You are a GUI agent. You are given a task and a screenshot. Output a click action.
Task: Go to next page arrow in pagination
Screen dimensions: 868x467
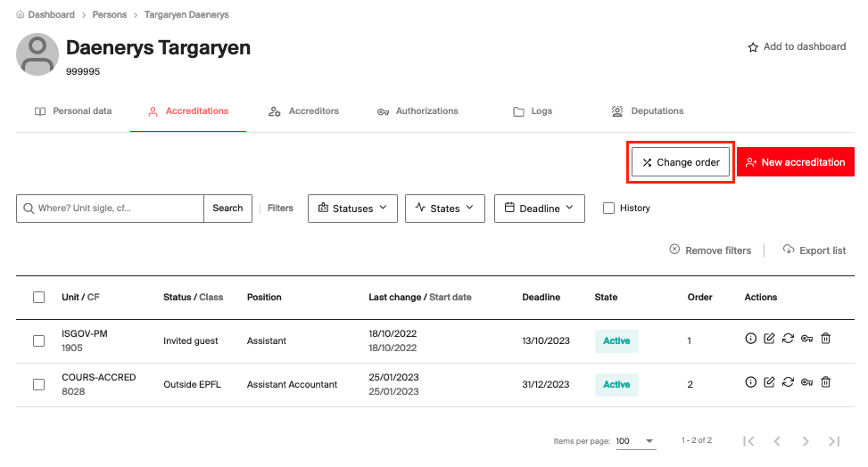(x=805, y=441)
